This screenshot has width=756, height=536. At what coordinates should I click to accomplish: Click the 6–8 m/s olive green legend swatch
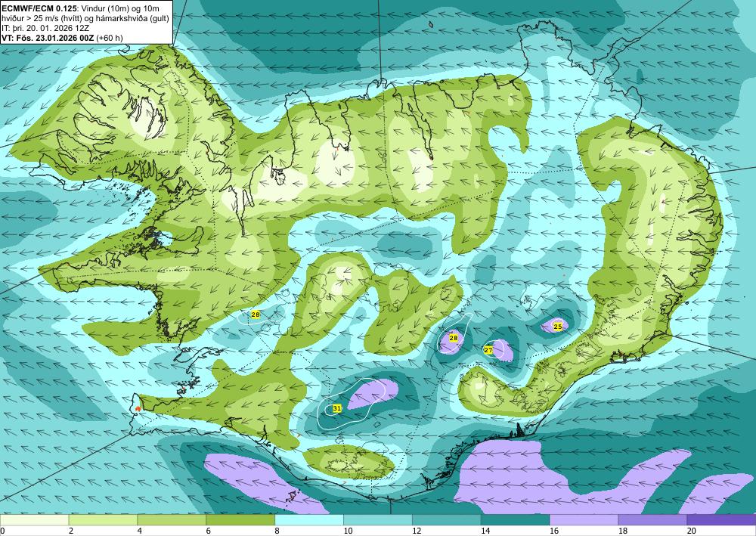[240, 519]
